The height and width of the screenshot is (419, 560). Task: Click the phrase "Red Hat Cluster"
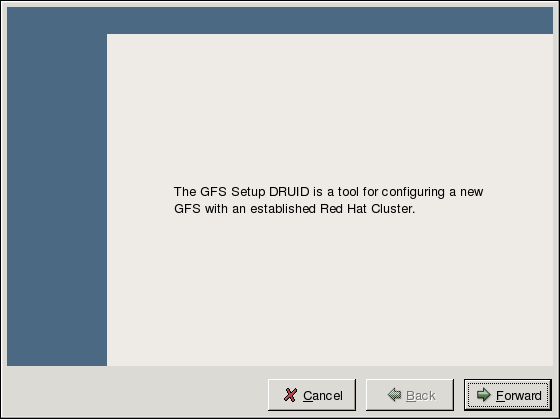point(367,209)
